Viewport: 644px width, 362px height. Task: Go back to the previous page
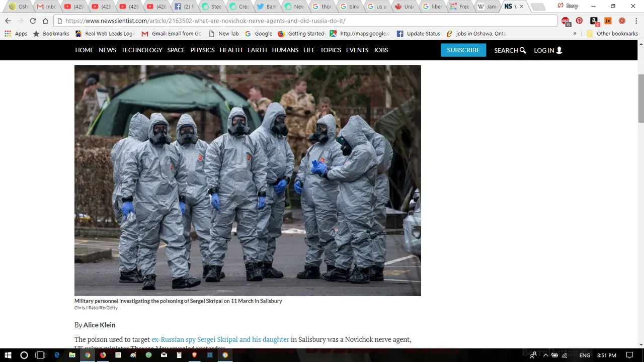(8, 21)
